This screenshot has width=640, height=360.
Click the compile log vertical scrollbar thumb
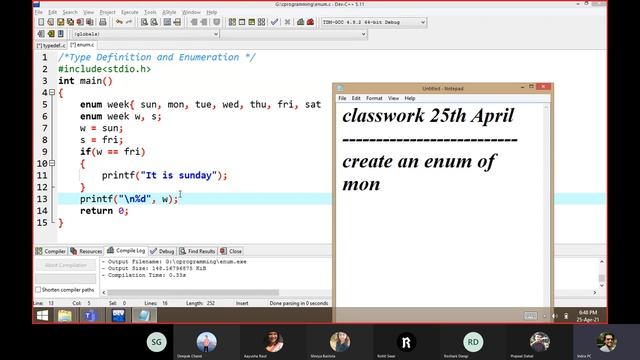pos(602,278)
